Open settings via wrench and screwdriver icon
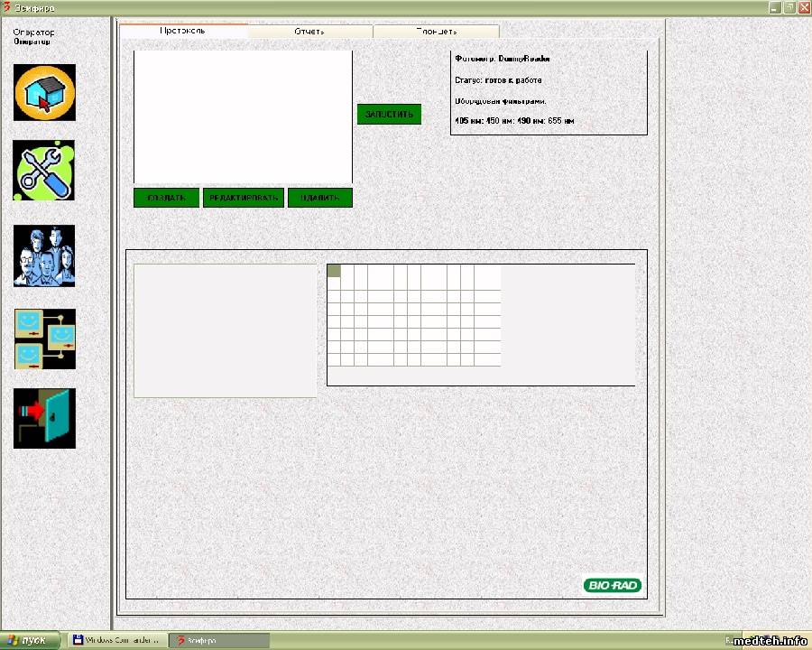The height and width of the screenshot is (650, 812). pyautogui.click(x=44, y=170)
